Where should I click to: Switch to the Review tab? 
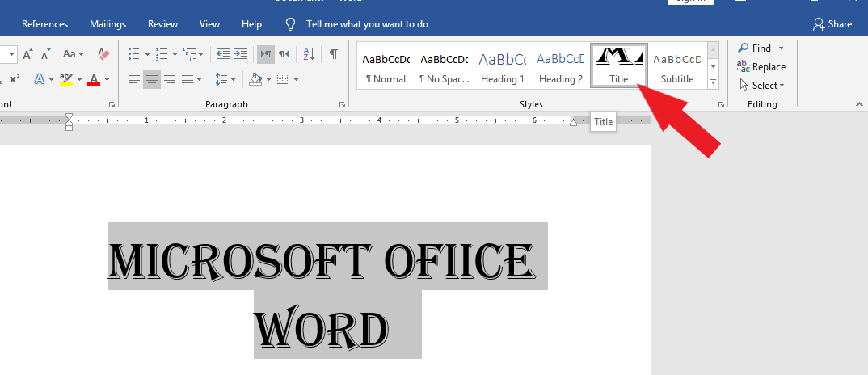coord(162,23)
